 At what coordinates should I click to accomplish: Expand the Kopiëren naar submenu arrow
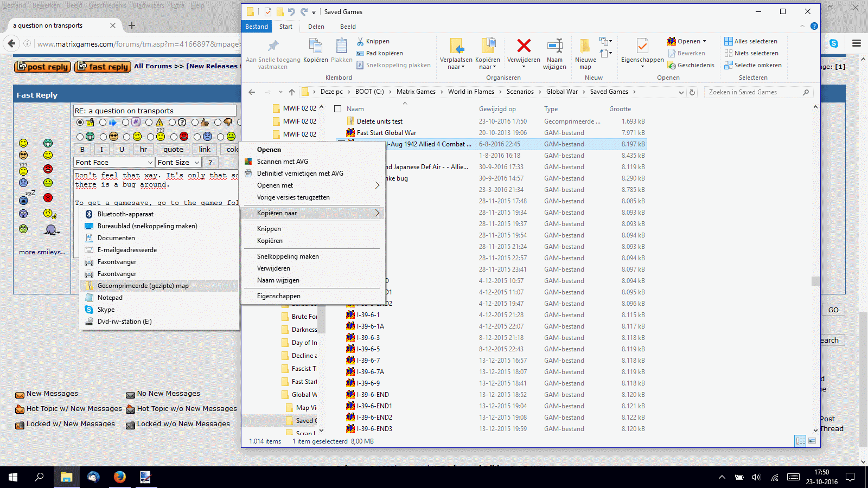click(377, 213)
